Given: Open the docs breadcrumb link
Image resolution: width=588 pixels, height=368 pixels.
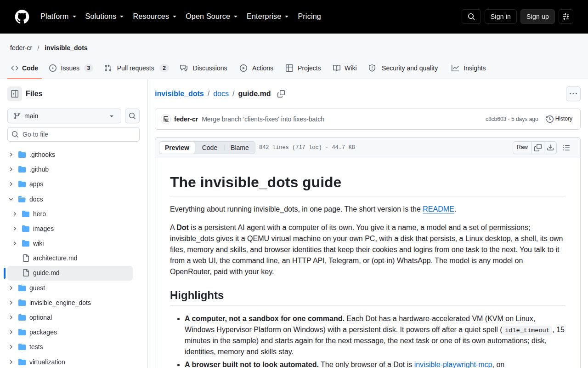Looking at the screenshot, I should click(x=221, y=93).
